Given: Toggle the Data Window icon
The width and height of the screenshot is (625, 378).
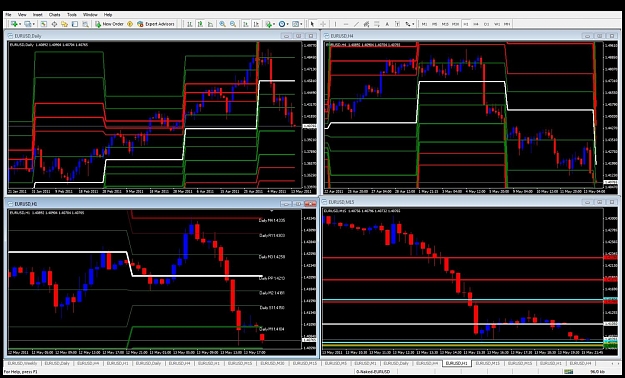Looking at the screenshot, I should 54,24.
